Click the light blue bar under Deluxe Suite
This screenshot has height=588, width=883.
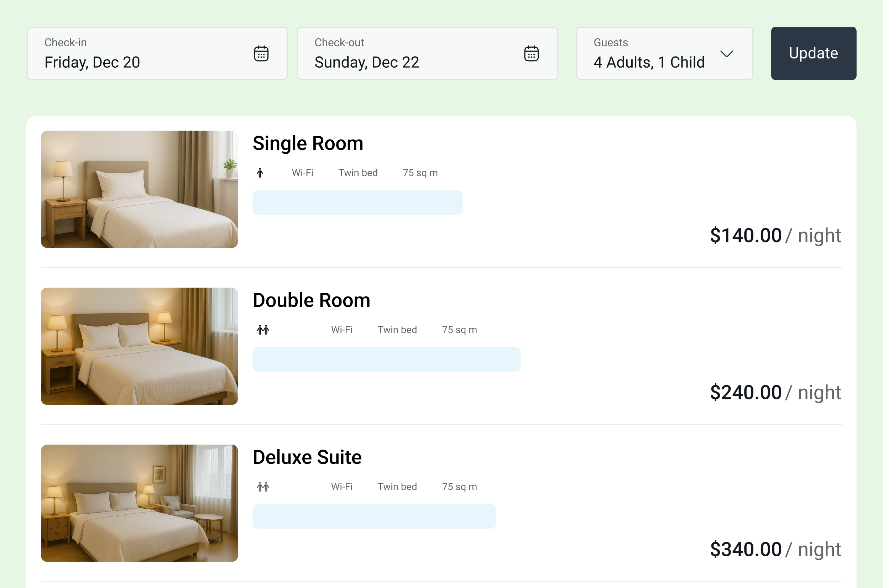[374, 516]
